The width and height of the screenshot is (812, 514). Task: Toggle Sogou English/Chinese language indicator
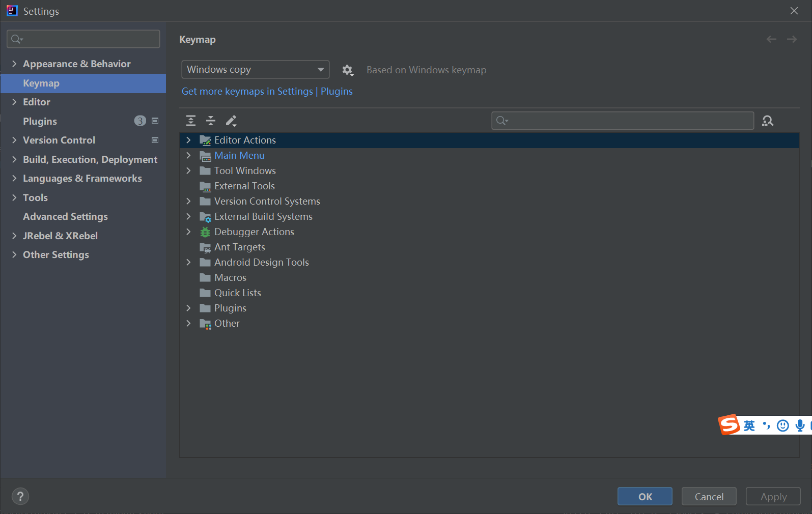pos(749,425)
